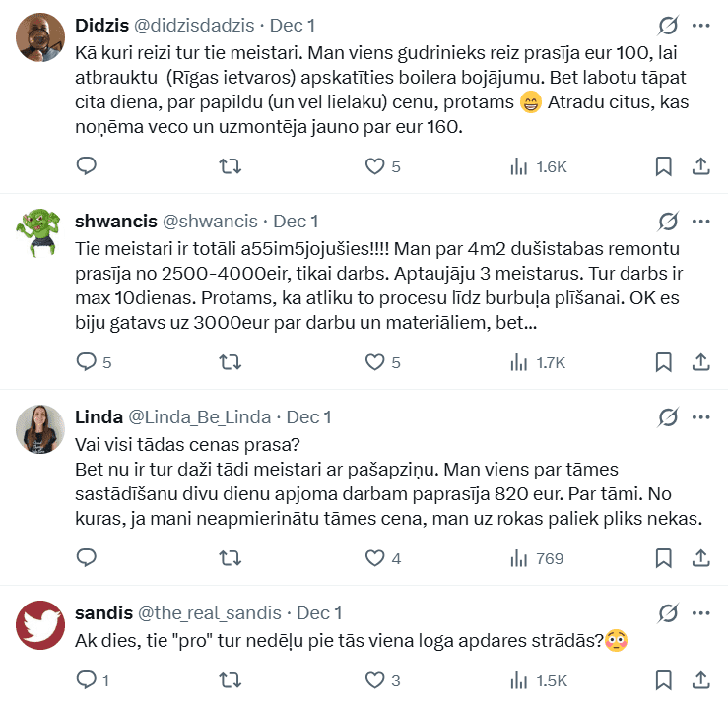
Task: View analytics showing 769 views
Action: (537, 558)
